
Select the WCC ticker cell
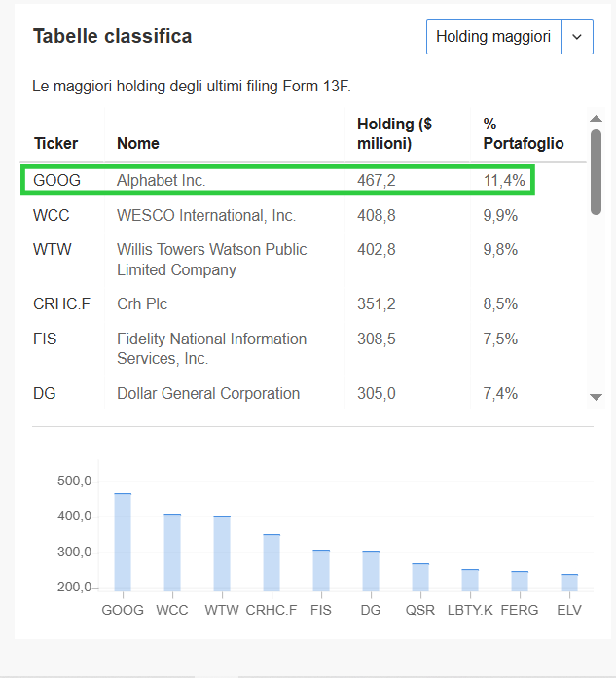pos(52,215)
